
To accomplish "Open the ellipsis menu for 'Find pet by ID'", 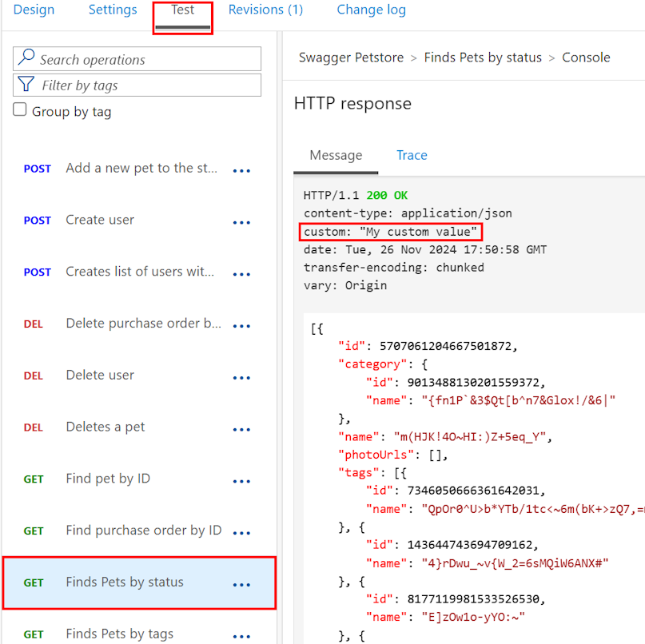I will click(x=241, y=480).
